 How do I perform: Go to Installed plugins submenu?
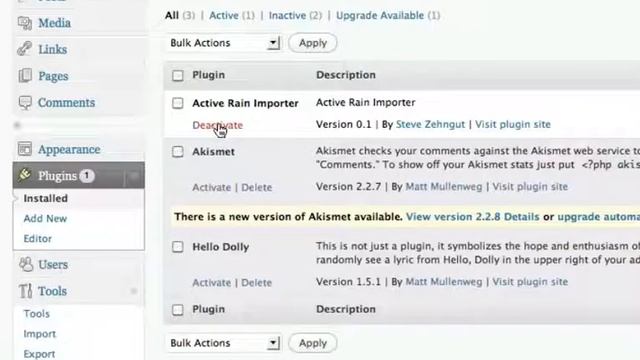coord(46,198)
